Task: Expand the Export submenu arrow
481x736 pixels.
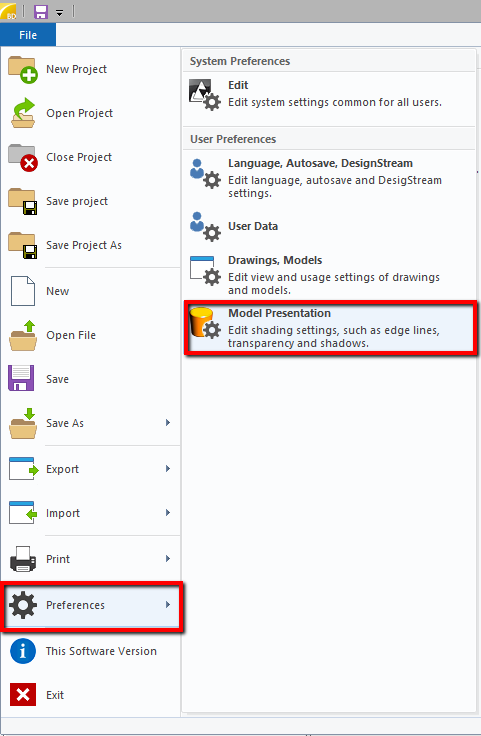Action: [168, 469]
